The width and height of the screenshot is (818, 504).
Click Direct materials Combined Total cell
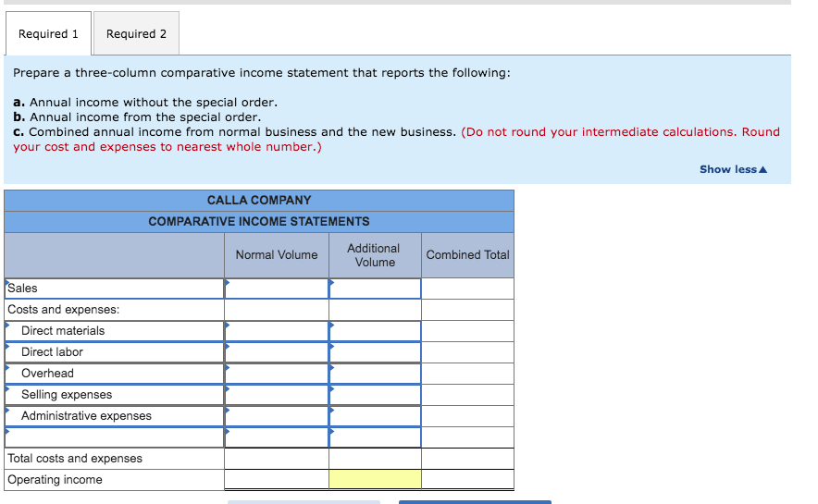467,331
